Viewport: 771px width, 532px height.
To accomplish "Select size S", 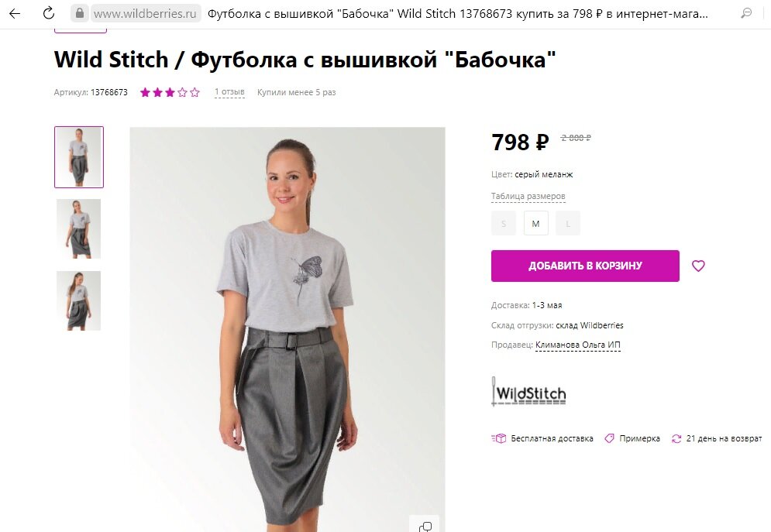I will coord(504,223).
